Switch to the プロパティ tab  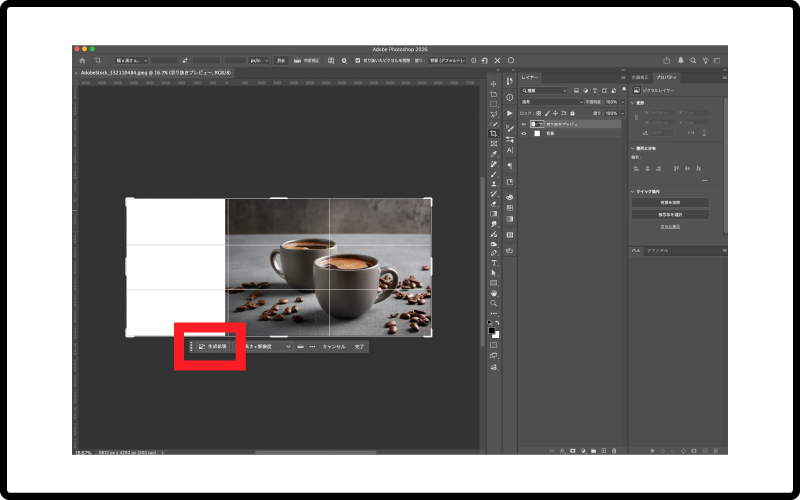(667, 76)
